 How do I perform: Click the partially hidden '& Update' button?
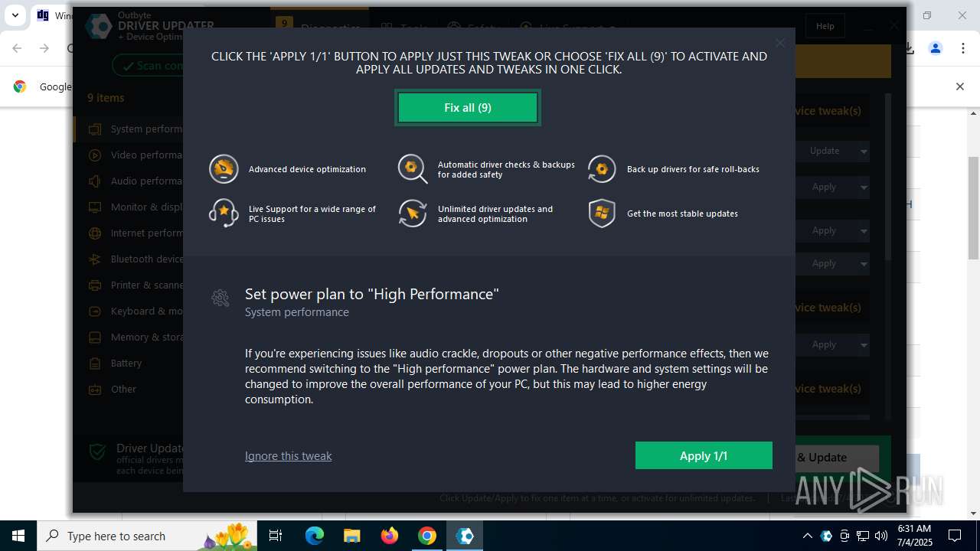pos(837,458)
